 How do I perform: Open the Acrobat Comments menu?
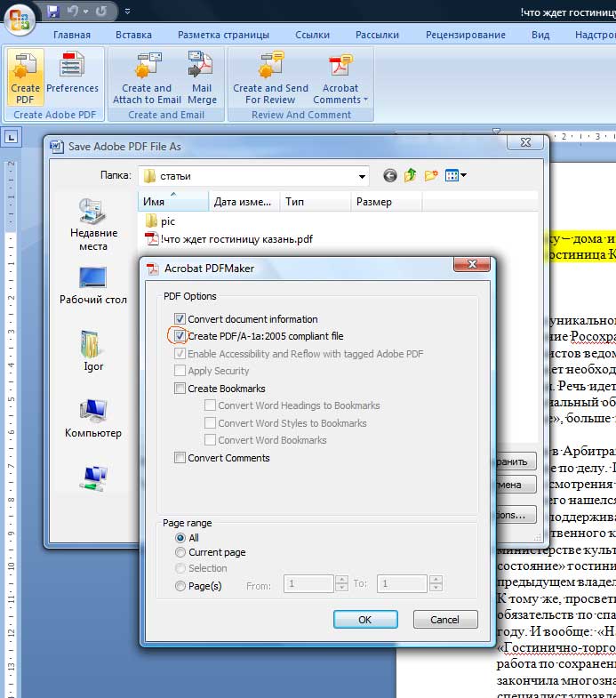click(x=340, y=78)
